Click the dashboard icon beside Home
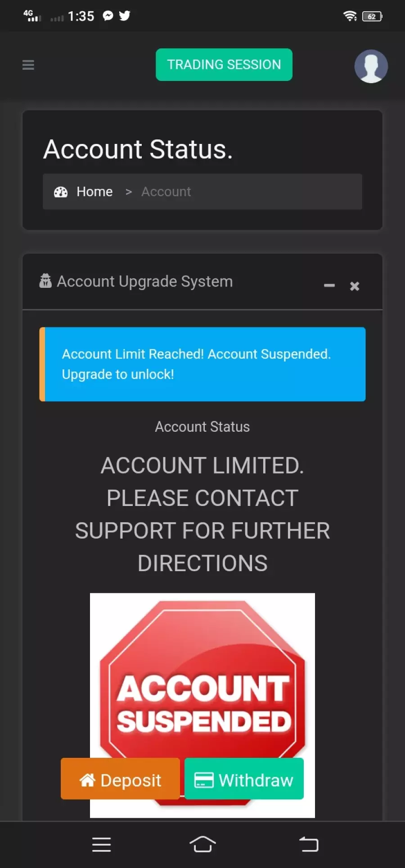 coord(61,192)
